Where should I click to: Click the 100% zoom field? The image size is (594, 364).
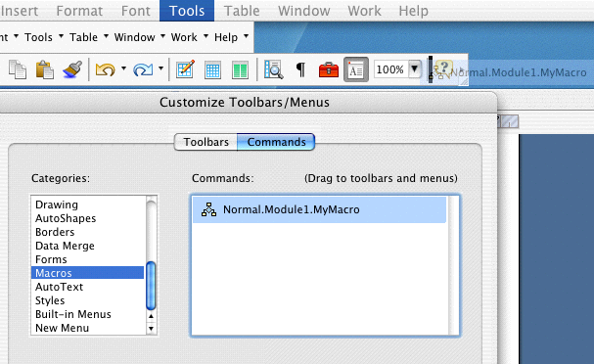[x=390, y=69]
